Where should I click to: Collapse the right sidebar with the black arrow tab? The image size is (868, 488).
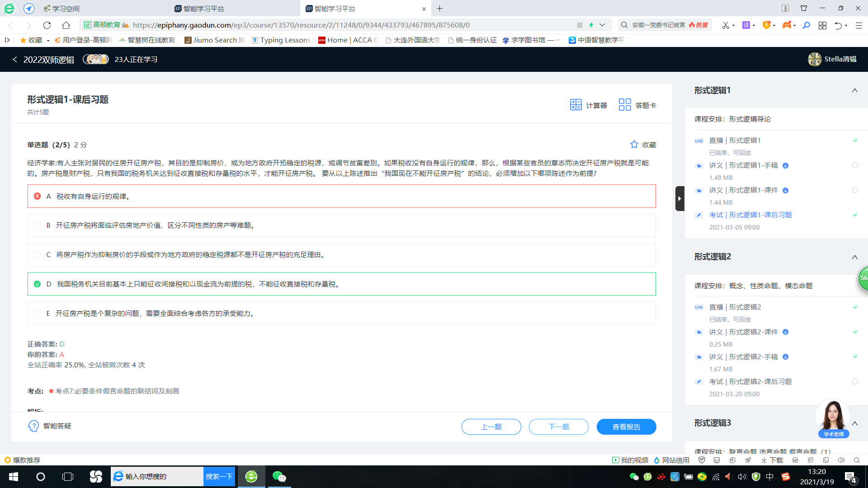tap(679, 198)
